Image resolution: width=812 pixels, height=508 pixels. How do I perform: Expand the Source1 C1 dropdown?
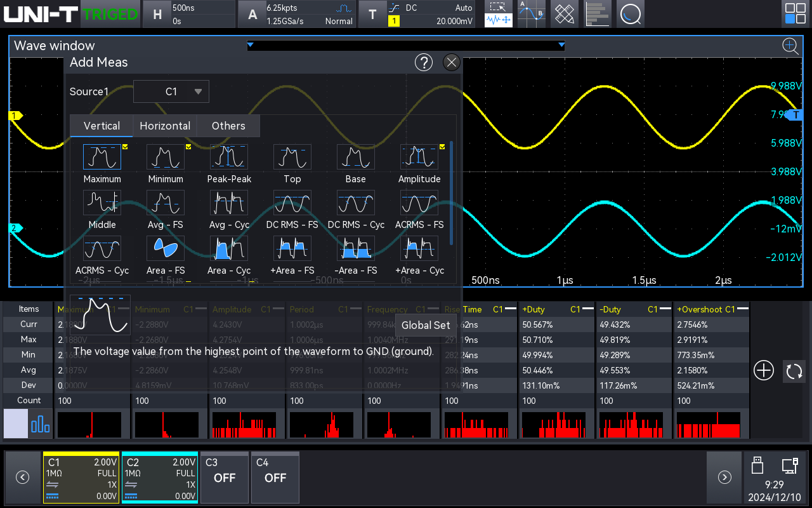tap(171, 91)
